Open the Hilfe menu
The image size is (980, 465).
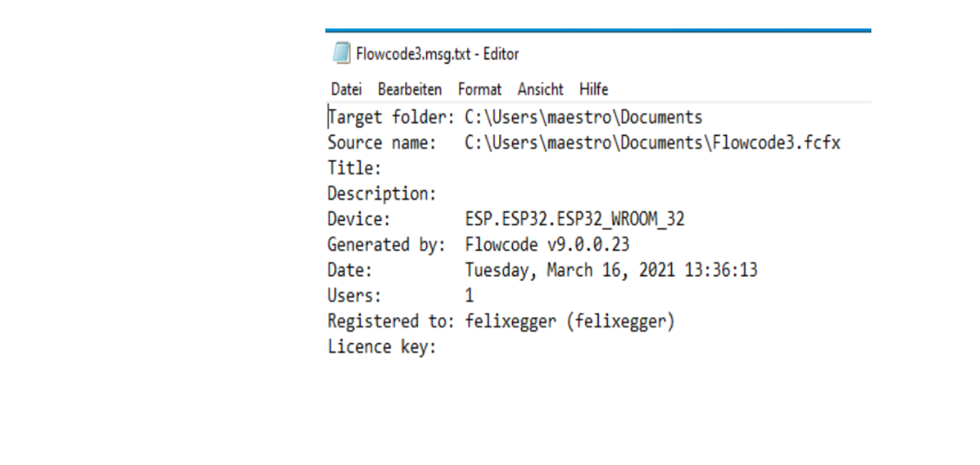pyautogui.click(x=594, y=89)
